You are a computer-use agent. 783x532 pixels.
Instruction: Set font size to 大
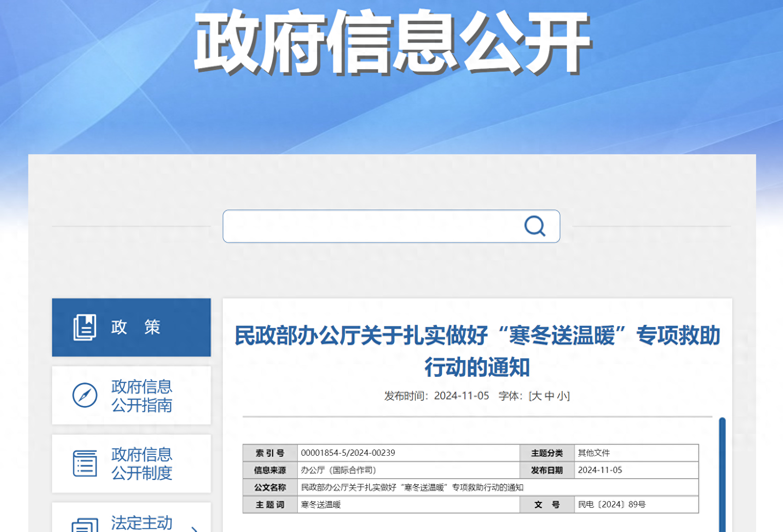536,396
